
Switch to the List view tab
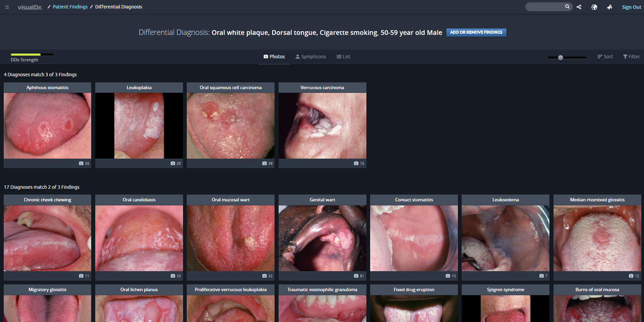tap(343, 57)
